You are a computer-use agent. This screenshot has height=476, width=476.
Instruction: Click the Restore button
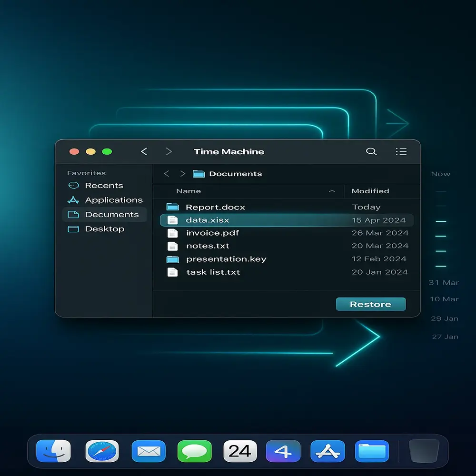click(x=371, y=304)
